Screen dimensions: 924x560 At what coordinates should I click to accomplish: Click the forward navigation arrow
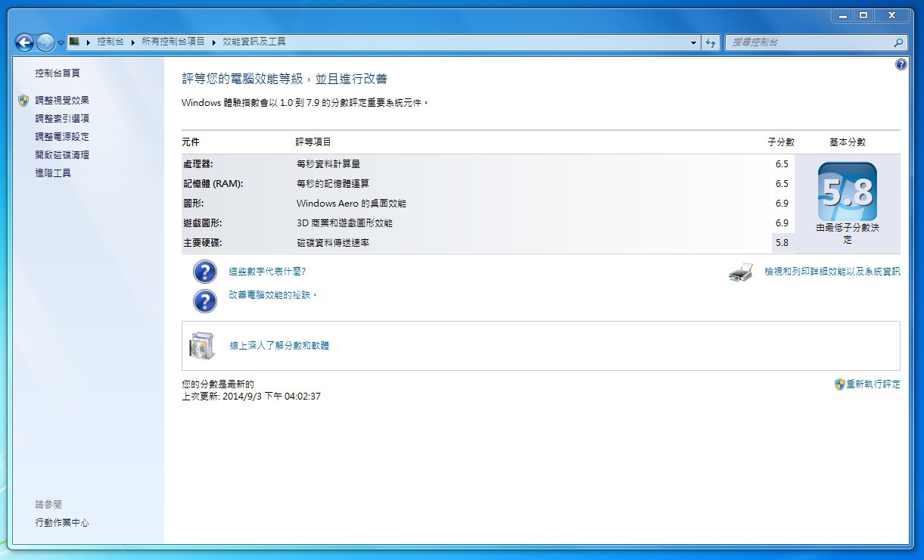(x=46, y=42)
